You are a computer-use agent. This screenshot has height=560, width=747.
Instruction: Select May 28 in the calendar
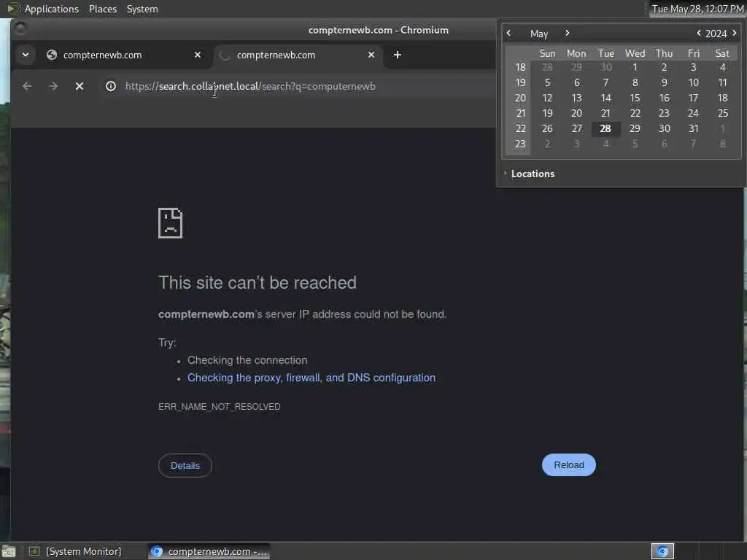click(605, 128)
